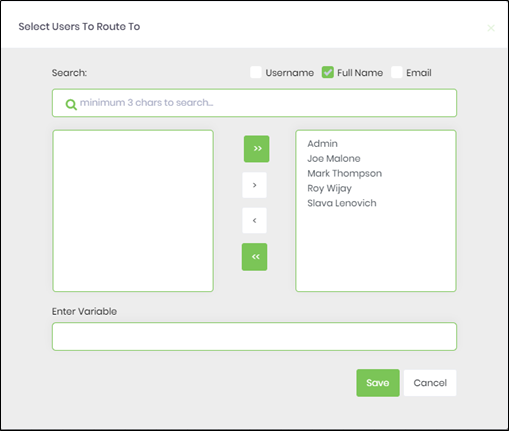Click the green magnifier search icon
509x431 pixels.
pyautogui.click(x=71, y=104)
